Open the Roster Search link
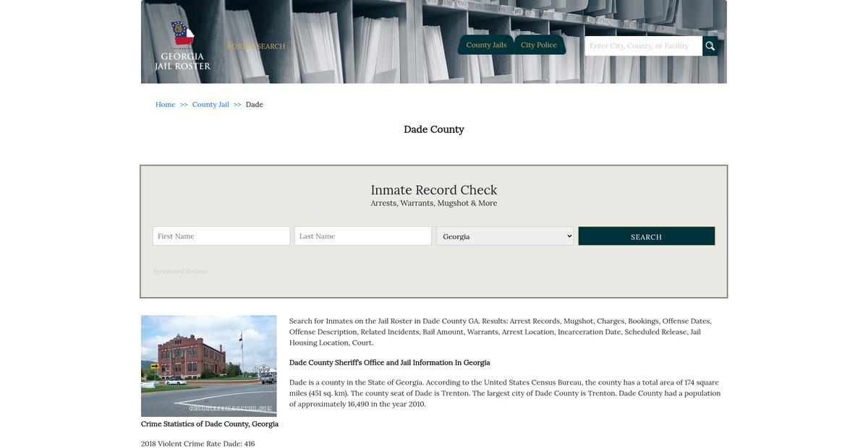This screenshot has width=868, height=448. 256,46
